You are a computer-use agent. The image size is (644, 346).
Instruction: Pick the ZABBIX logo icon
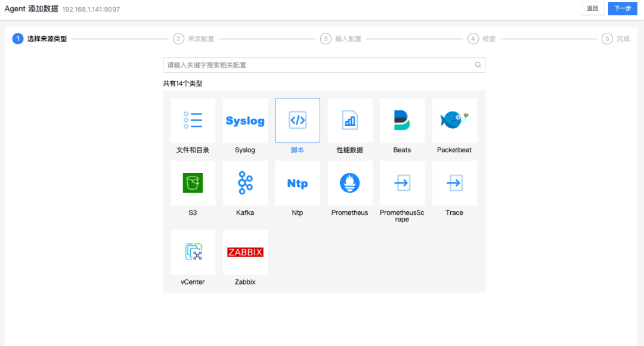(245, 252)
